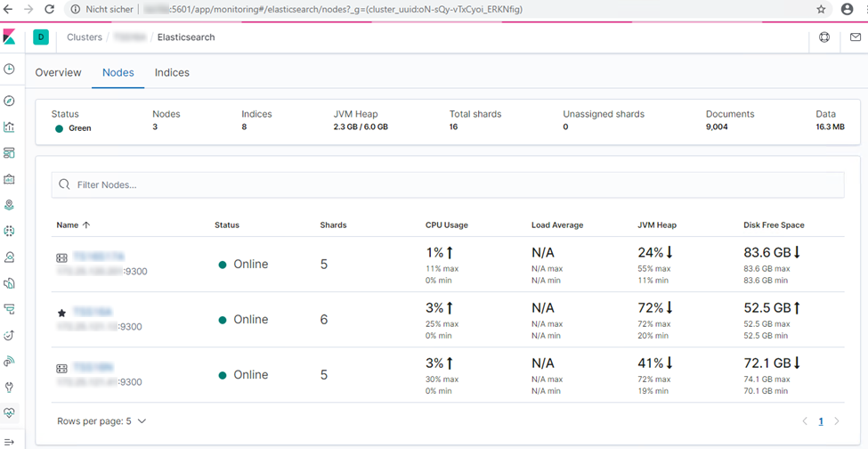Click the Total shards value 16

click(453, 127)
